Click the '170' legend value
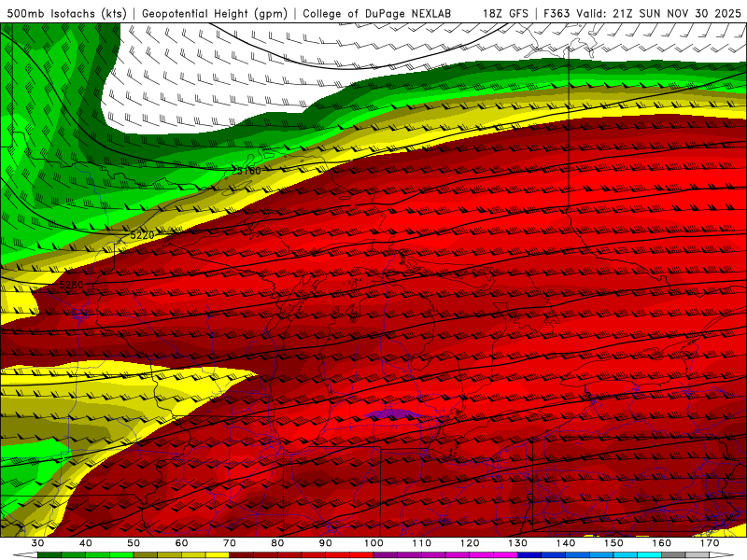This screenshot has width=747, height=560. tap(710, 543)
